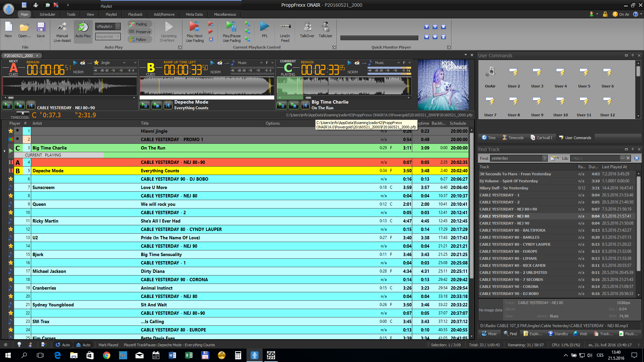Open the Windows Start menu
This screenshot has height=362, width=644.
point(8,355)
